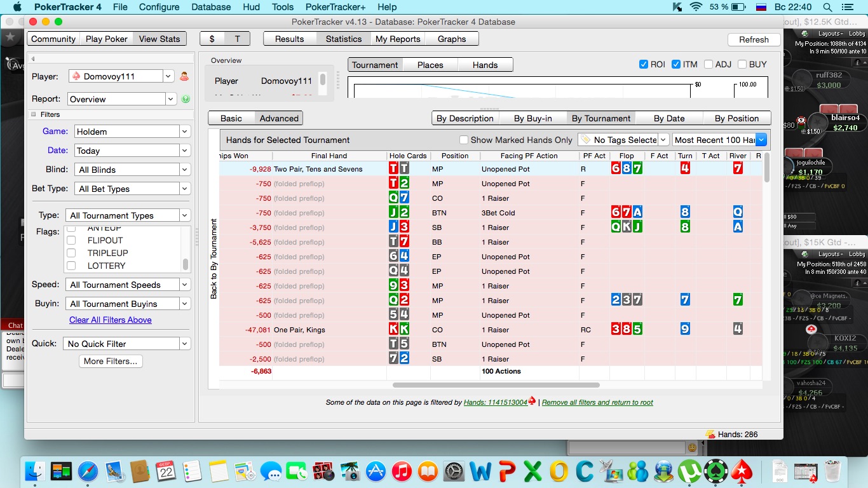This screenshot has height=488, width=868.
Task: Click the More Filters button
Action: [x=111, y=361]
